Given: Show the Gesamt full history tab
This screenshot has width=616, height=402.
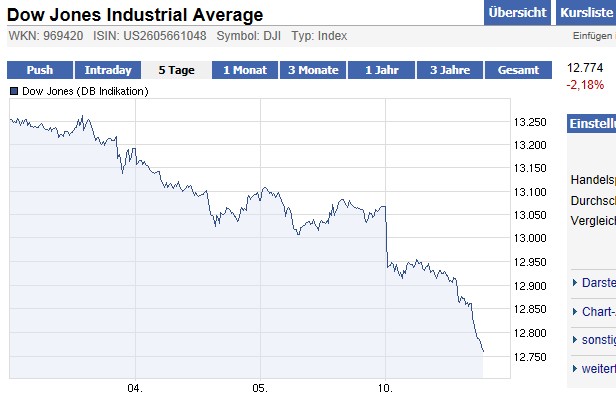Looking at the screenshot, I should (518, 71).
